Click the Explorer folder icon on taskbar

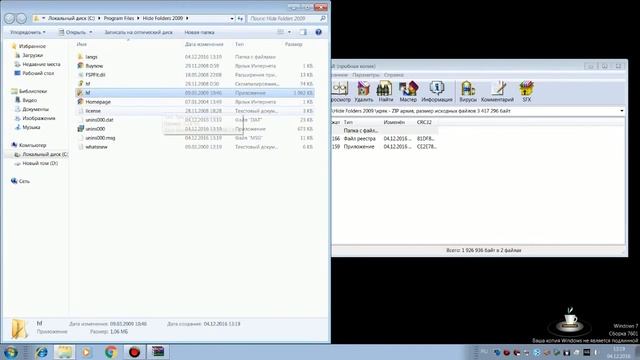[x=64, y=352]
